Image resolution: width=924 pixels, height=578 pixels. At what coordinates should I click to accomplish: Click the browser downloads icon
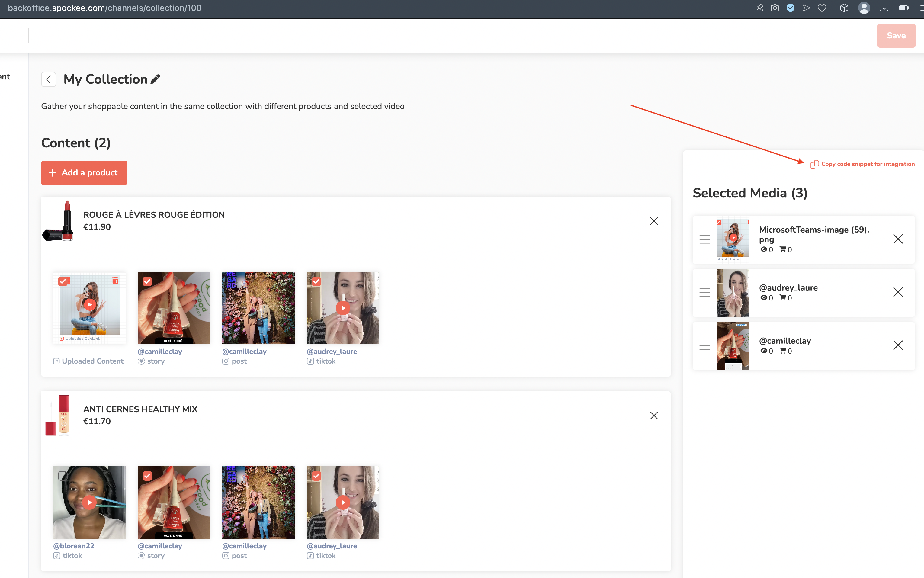pyautogui.click(x=884, y=8)
